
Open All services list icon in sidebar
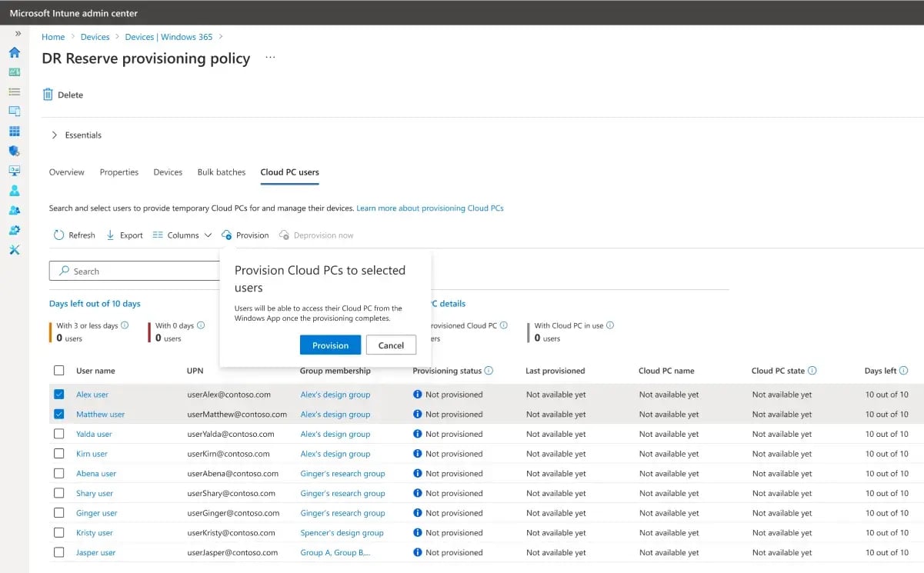[x=14, y=92]
